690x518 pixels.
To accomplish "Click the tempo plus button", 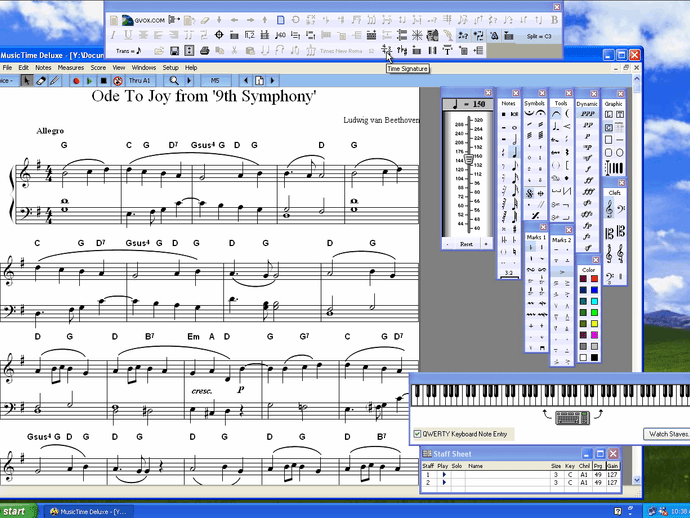I will point(486,244).
